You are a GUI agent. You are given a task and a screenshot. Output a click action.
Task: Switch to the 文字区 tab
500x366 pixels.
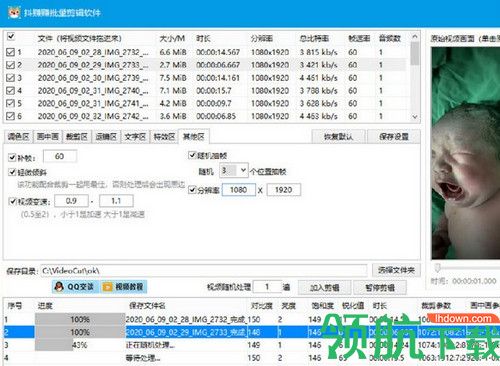(135, 136)
